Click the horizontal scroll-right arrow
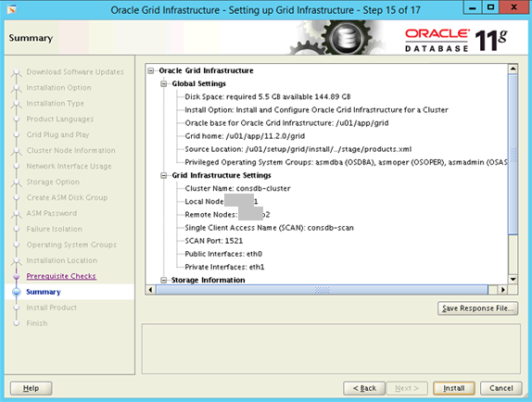 tap(503, 290)
